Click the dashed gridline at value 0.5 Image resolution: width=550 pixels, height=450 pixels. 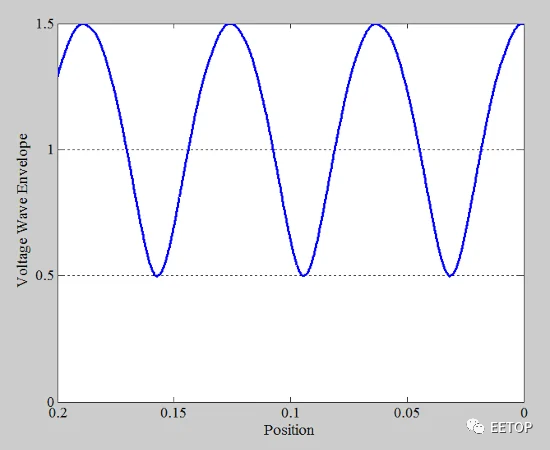point(291,275)
